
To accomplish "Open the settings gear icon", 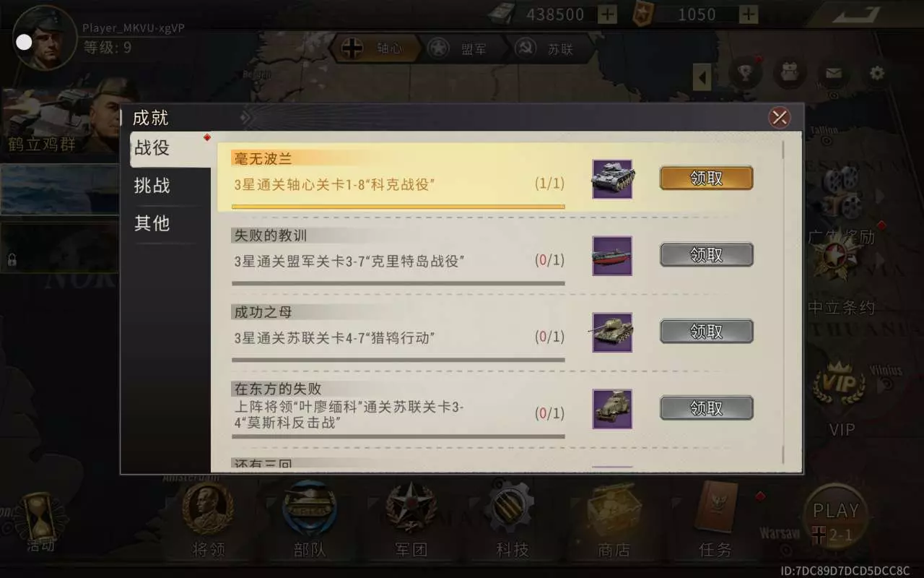I will pos(876,73).
